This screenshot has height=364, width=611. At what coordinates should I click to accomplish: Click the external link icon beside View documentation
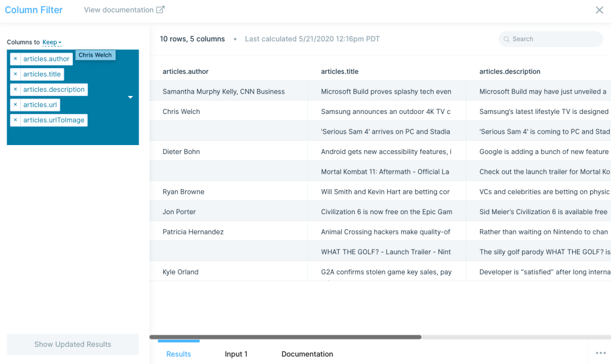point(160,10)
